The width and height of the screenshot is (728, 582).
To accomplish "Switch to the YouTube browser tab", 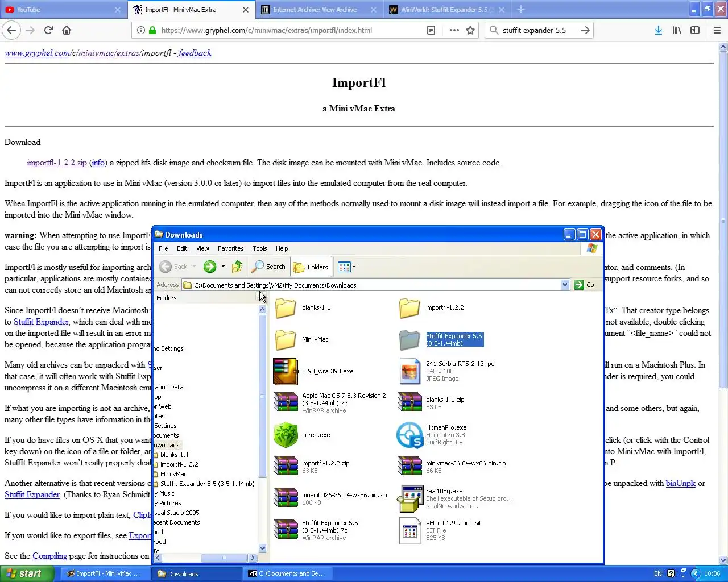I will pyautogui.click(x=64, y=9).
